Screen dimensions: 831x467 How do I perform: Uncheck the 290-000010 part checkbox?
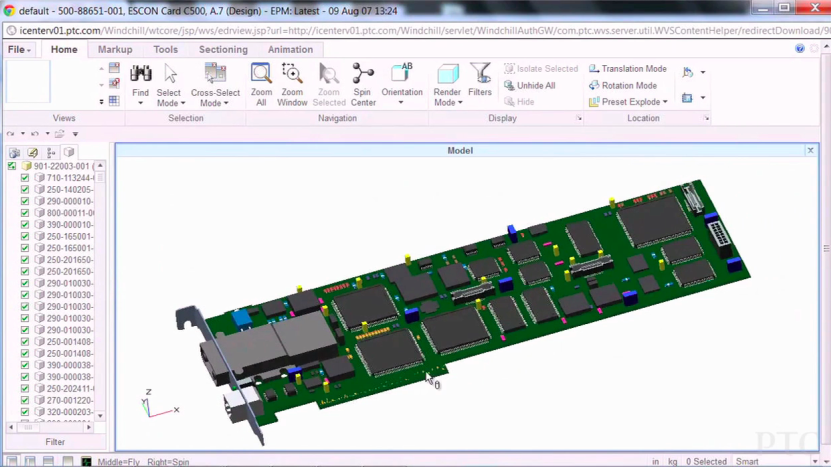[25, 201]
